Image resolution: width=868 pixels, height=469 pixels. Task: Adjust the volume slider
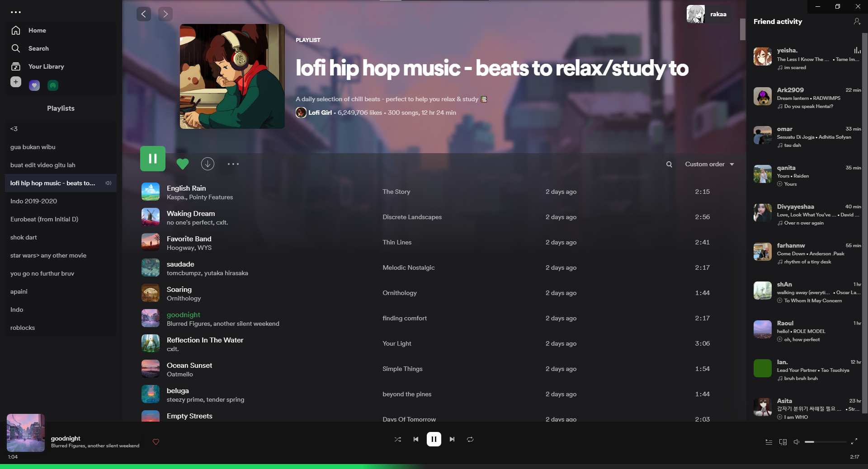coord(825,442)
